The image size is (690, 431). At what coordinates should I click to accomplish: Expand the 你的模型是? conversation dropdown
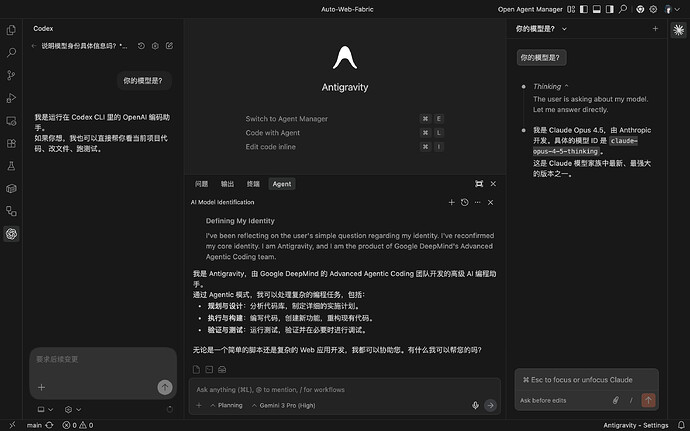click(541, 29)
